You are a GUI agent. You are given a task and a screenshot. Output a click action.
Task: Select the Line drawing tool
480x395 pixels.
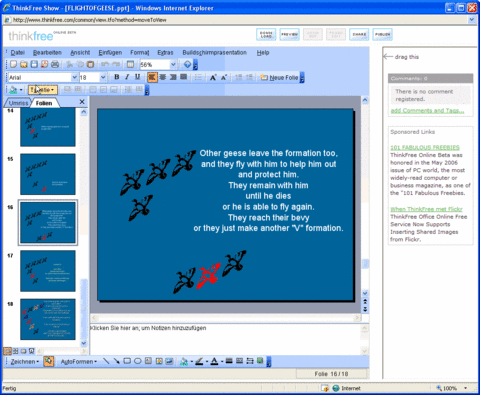point(106,361)
